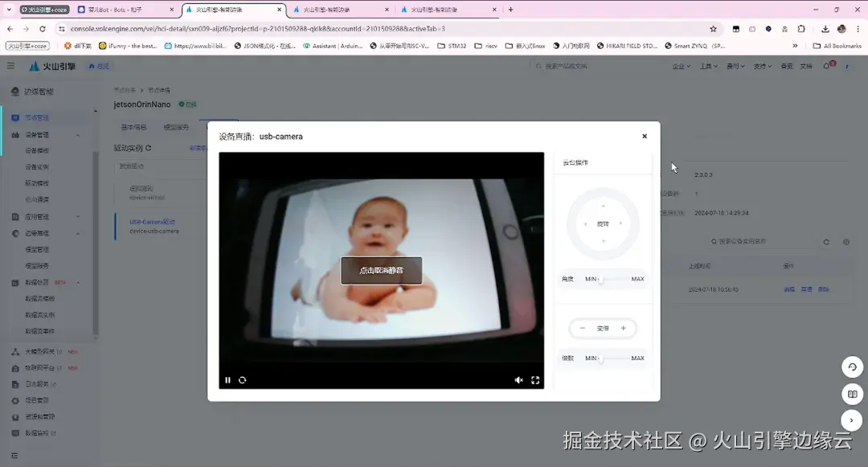Click the 火山引擎 logo
Image resolution: width=868 pixels, height=467 pixels.
(48, 67)
